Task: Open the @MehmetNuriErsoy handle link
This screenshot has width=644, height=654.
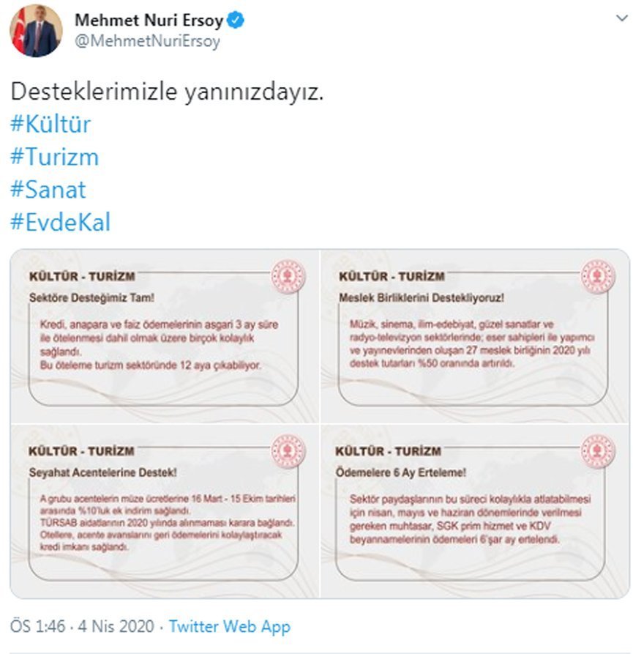Action: (x=147, y=41)
